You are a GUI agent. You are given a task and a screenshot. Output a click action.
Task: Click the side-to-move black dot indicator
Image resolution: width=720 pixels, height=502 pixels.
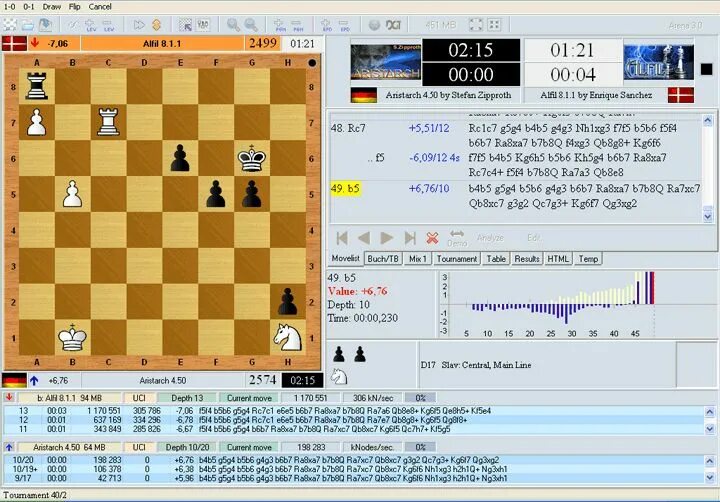tap(312, 63)
